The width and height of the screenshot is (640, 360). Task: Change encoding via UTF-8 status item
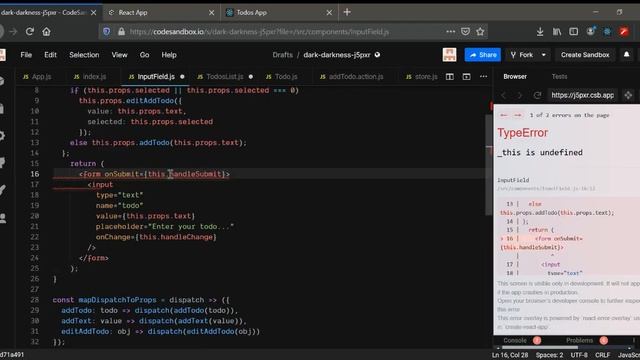(x=579, y=355)
